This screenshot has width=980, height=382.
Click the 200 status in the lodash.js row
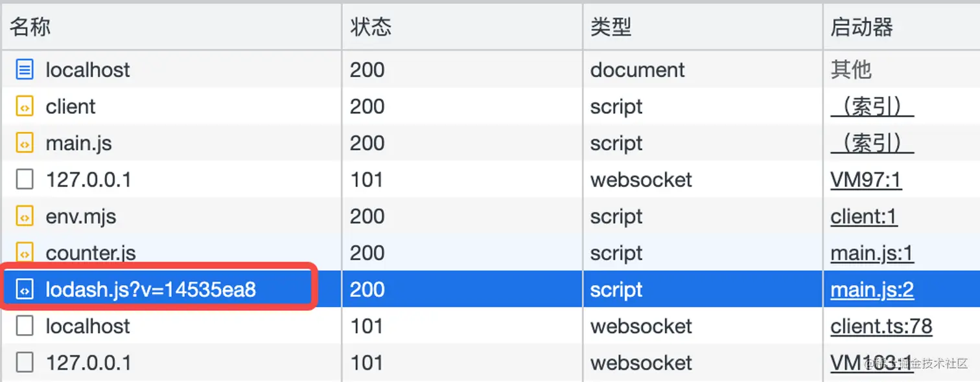tap(367, 289)
